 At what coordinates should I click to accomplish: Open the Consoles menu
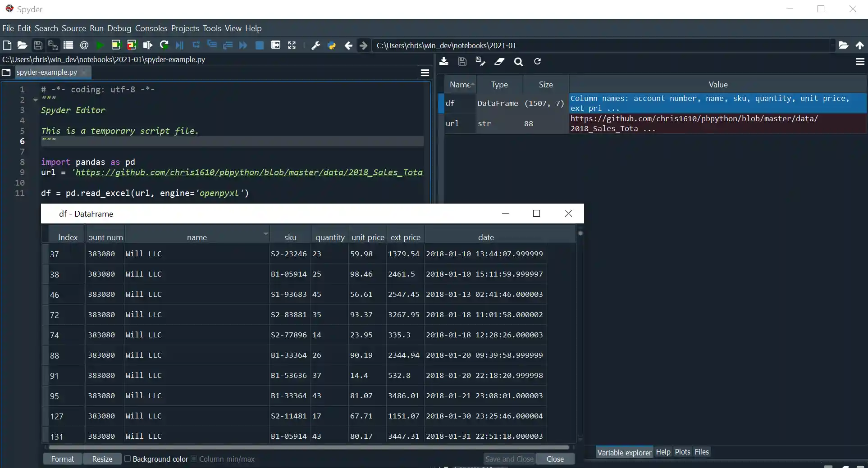point(151,28)
